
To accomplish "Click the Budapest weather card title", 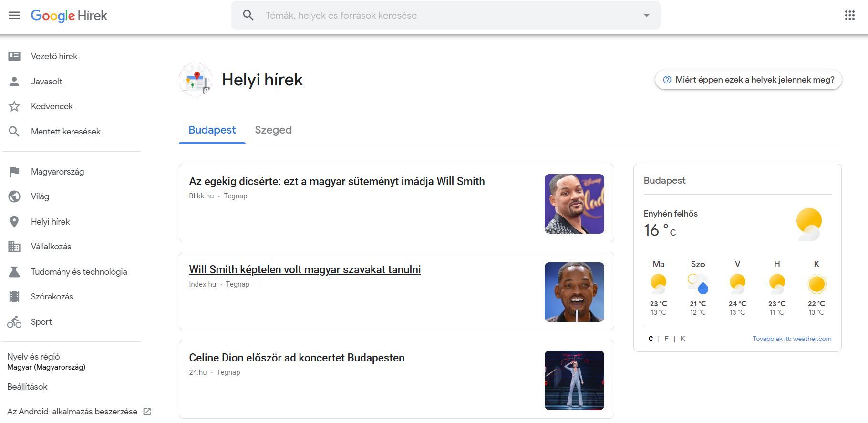I will coord(664,180).
